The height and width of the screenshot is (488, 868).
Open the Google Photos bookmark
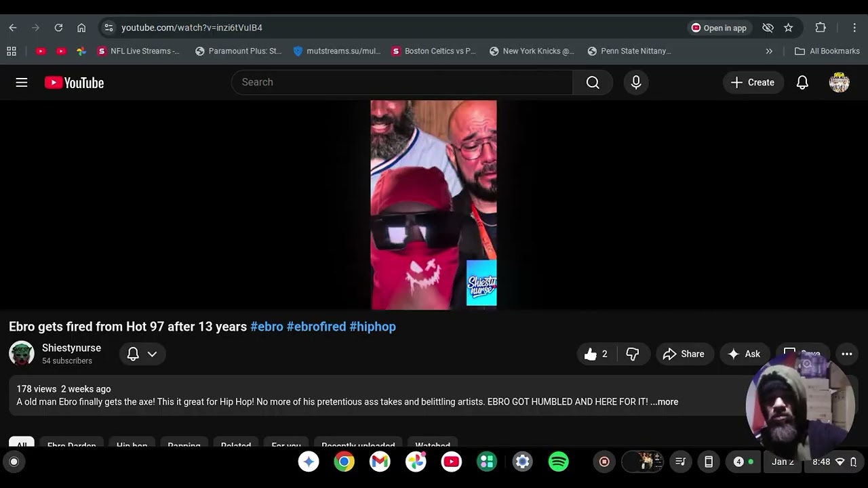pos(81,51)
